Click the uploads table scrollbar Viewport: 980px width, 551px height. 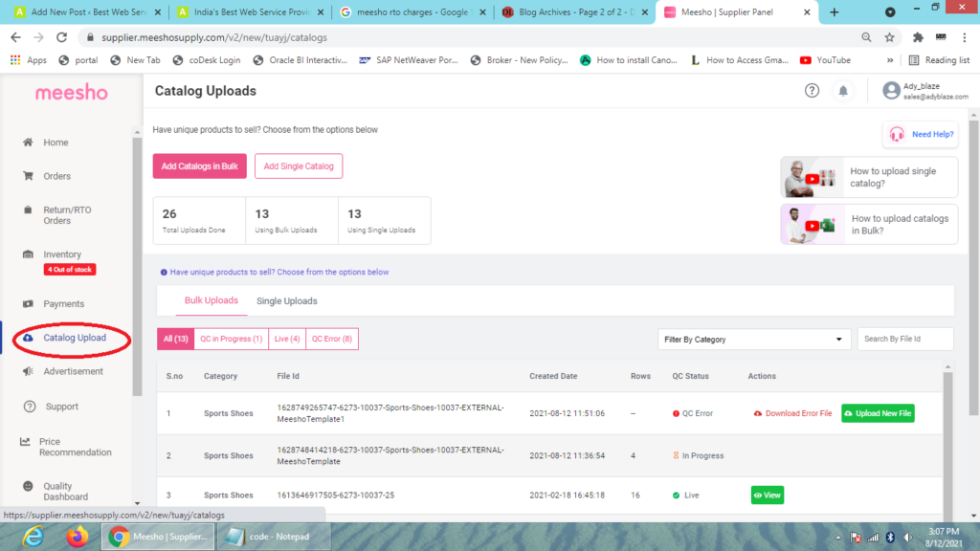pos(948,445)
